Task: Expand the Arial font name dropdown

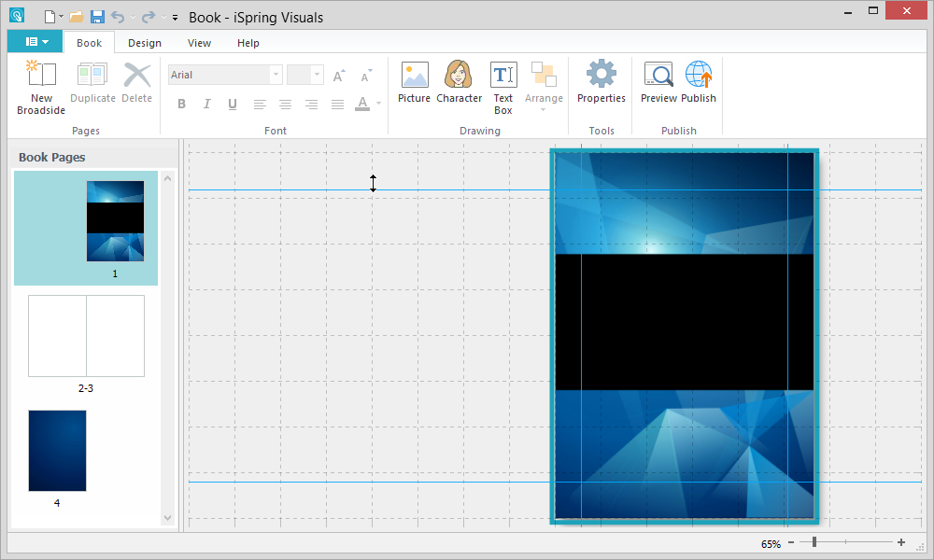Action: pos(276,75)
